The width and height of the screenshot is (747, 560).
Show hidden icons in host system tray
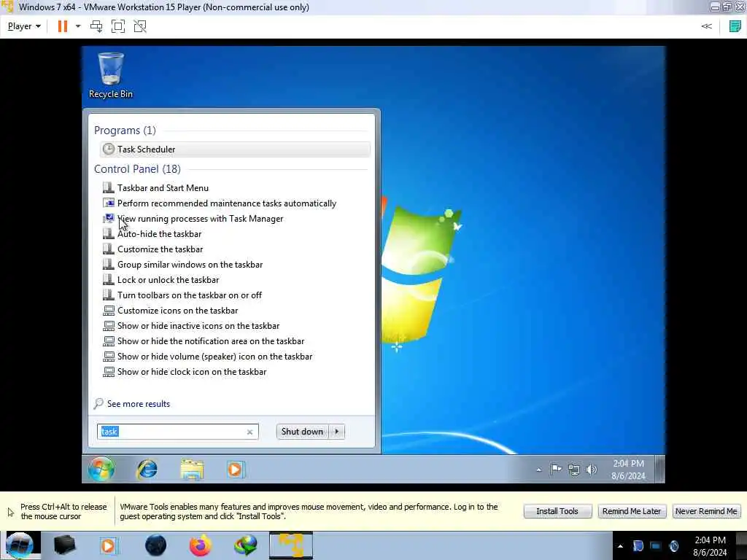pyautogui.click(x=620, y=546)
